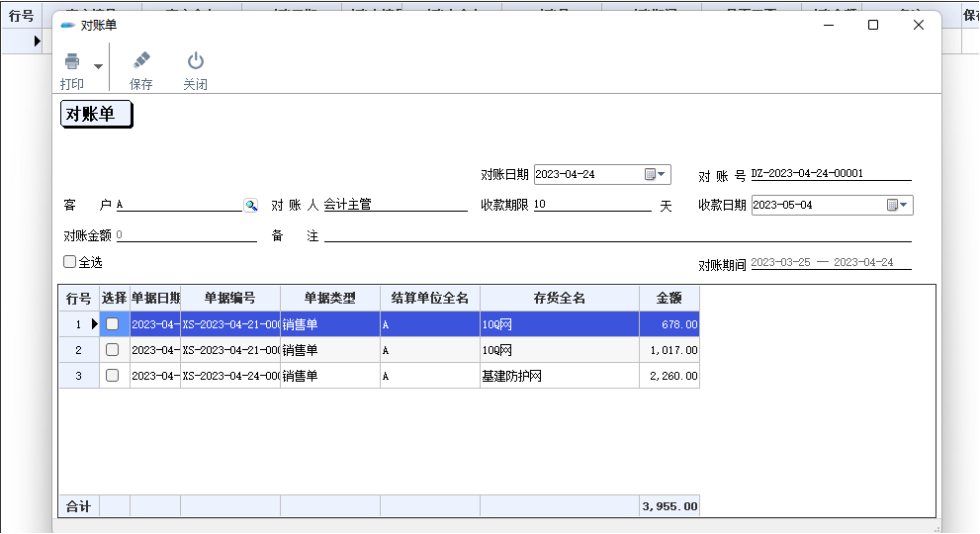The width and height of the screenshot is (980, 534).
Task: Click the 收款期限 field showing 10
Action: (x=592, y=205)
